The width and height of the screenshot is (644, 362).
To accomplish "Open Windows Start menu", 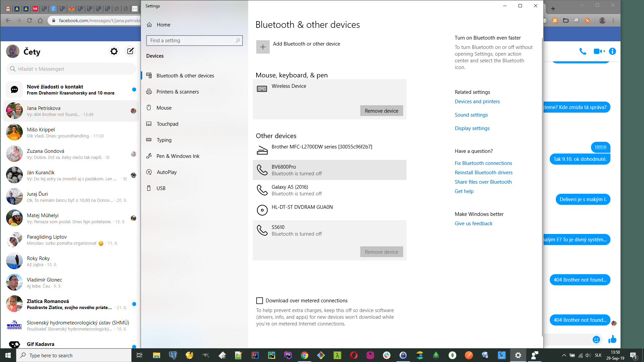I will tap(8, 355).
